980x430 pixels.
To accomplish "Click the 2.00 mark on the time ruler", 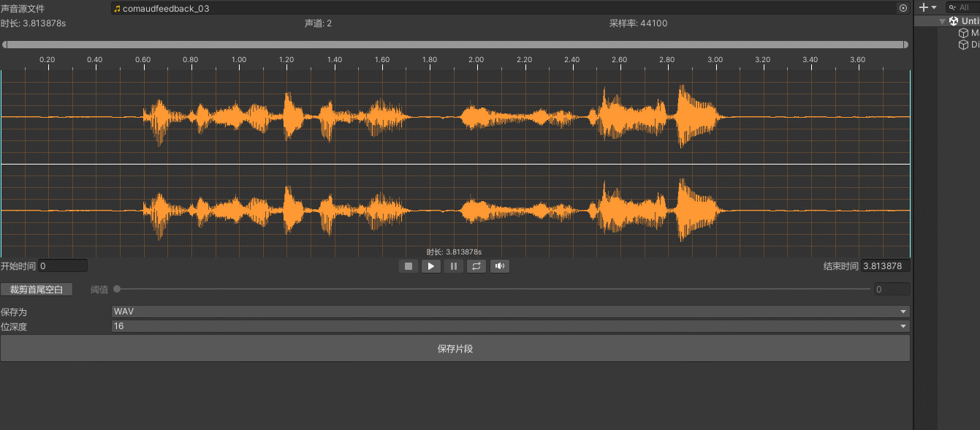I will point(476,59).
